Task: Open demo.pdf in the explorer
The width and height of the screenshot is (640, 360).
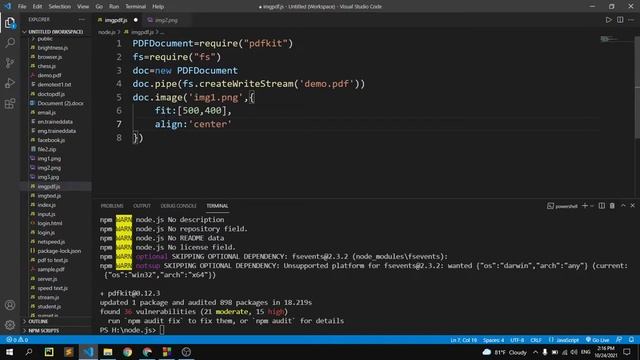Action: [x=49, y=75]
